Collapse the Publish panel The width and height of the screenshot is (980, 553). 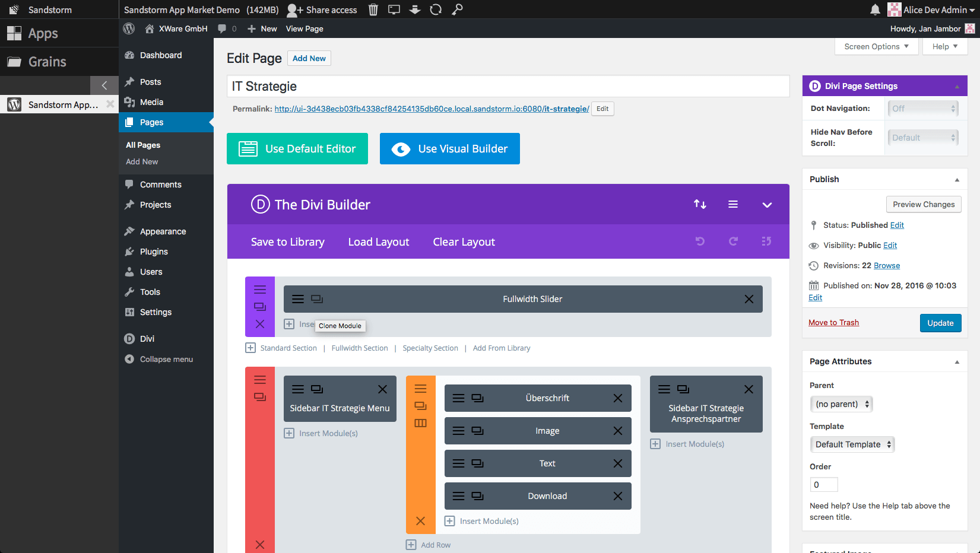(x=957, y=180)
